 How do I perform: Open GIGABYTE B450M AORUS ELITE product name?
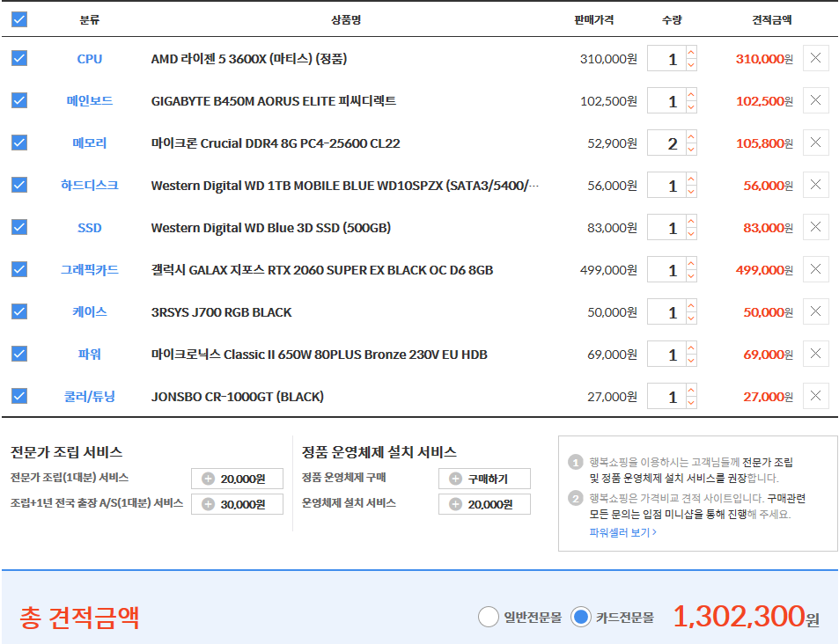[274, 100]
